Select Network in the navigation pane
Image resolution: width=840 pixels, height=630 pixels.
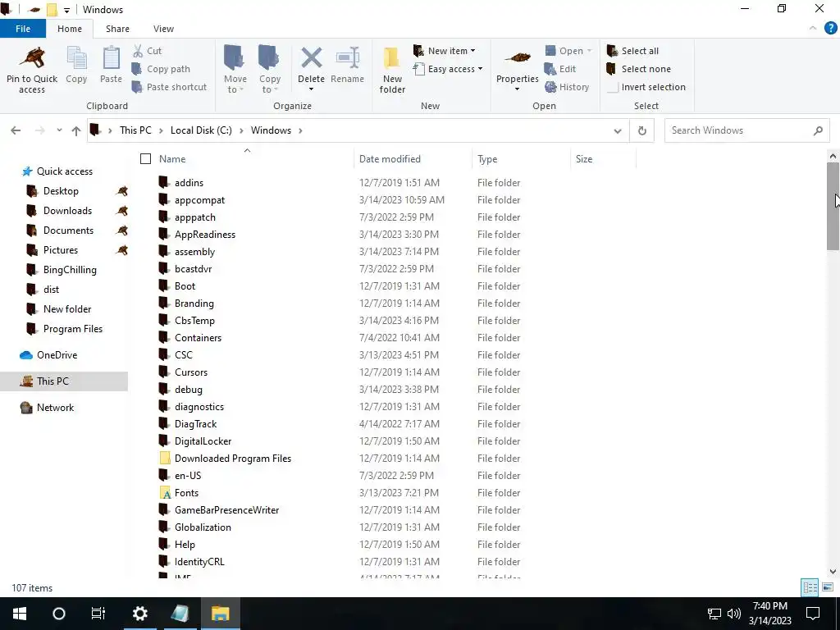point(55,408)
